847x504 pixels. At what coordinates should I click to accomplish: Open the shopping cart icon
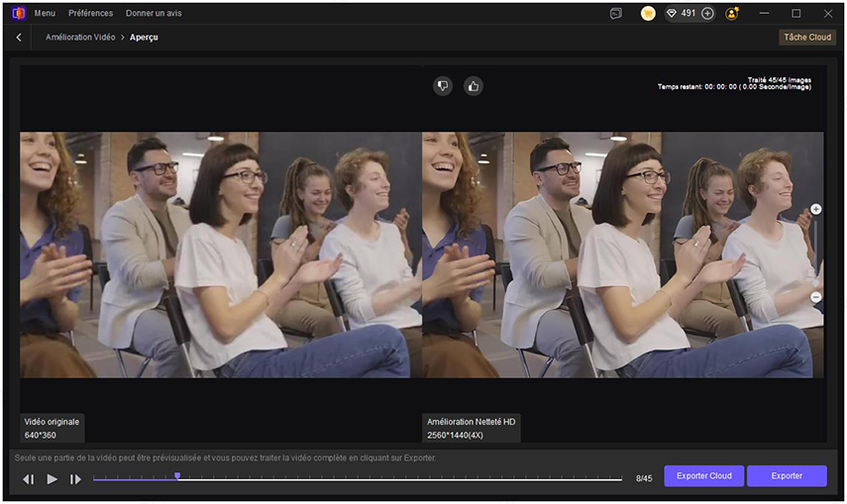point(648,14)
